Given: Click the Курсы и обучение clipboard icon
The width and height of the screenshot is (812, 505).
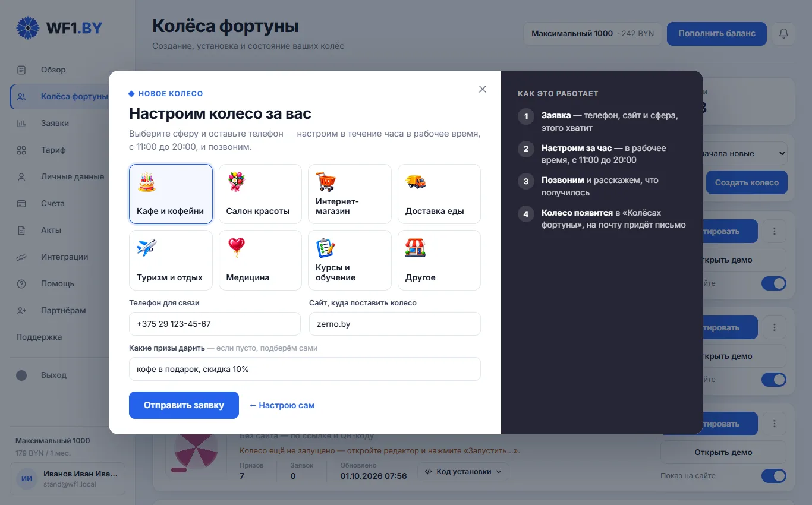Looking at the screenshot, I should [325, 248].
